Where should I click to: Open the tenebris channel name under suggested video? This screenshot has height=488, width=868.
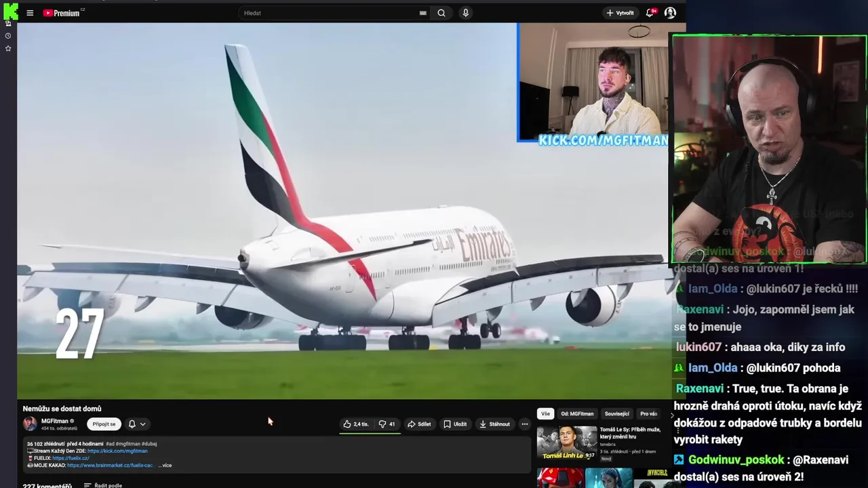(x=608, y=445)
